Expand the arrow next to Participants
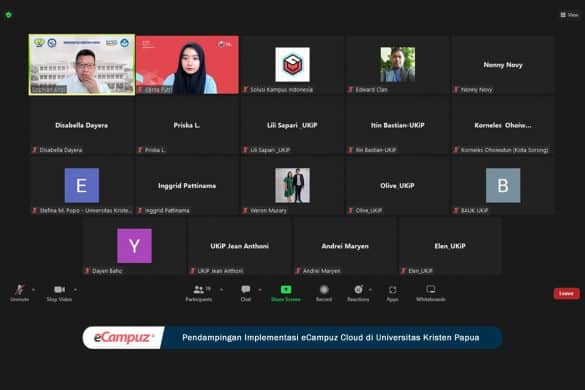This screenshot has width=585, height=390. [222, 290]
